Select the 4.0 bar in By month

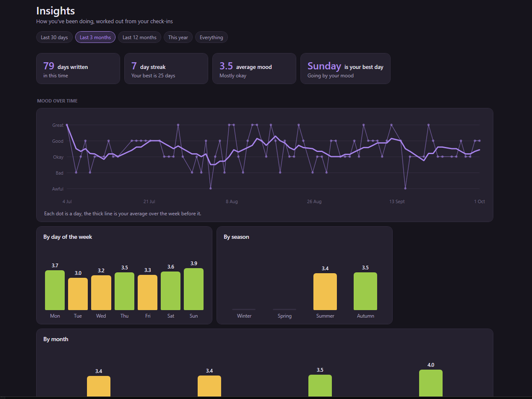(431, 383)
